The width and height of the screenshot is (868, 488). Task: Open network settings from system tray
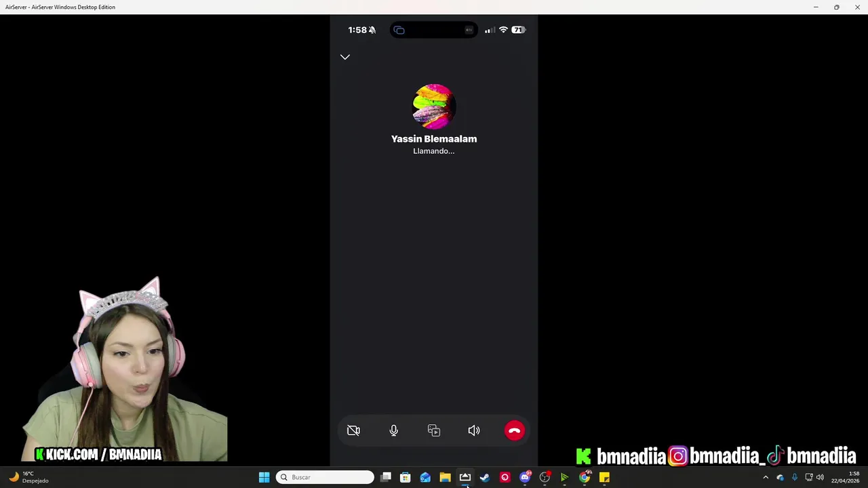[x=808, y=477]
